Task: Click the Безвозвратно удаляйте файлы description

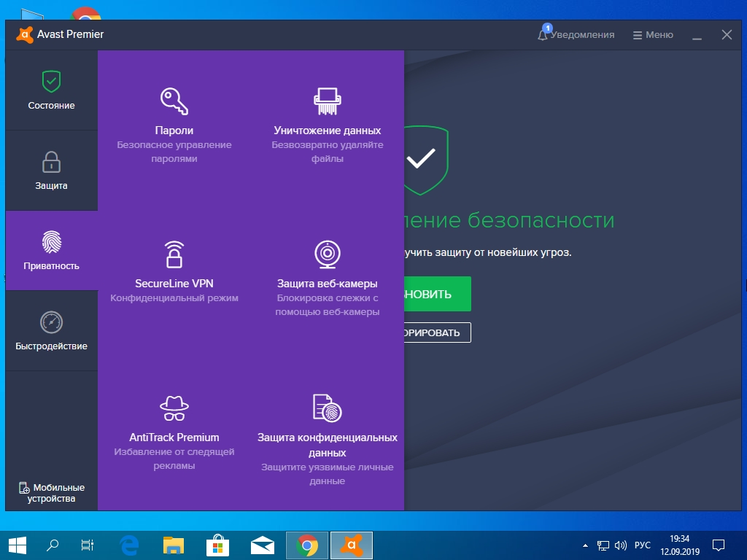Action: 328,152
